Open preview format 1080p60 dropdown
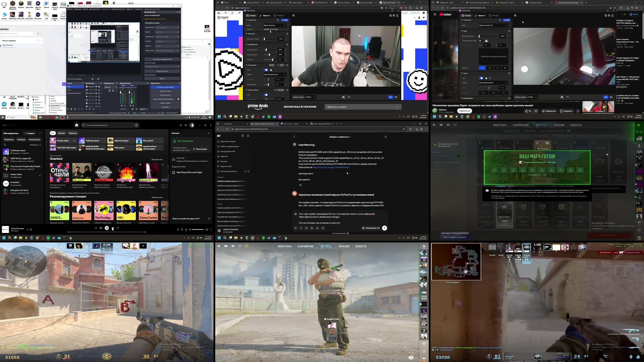The image size is (644, 362). tap(310, 97)
